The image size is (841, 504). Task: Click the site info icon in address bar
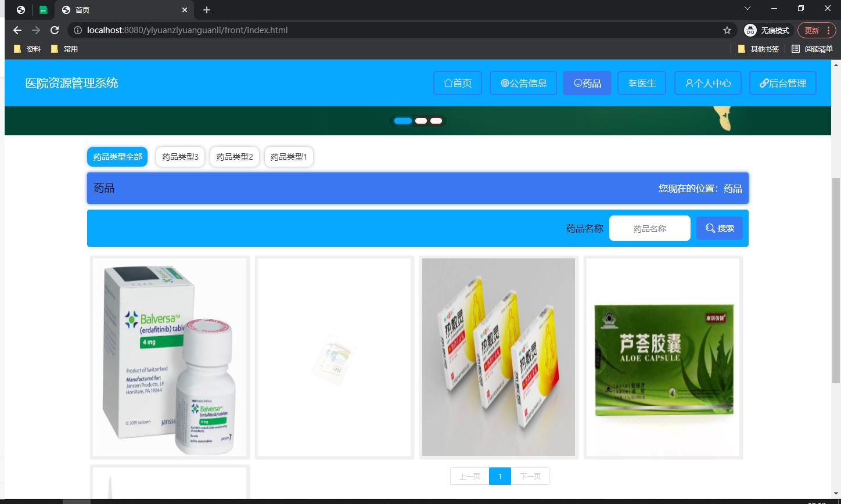(x=77, y=30)
